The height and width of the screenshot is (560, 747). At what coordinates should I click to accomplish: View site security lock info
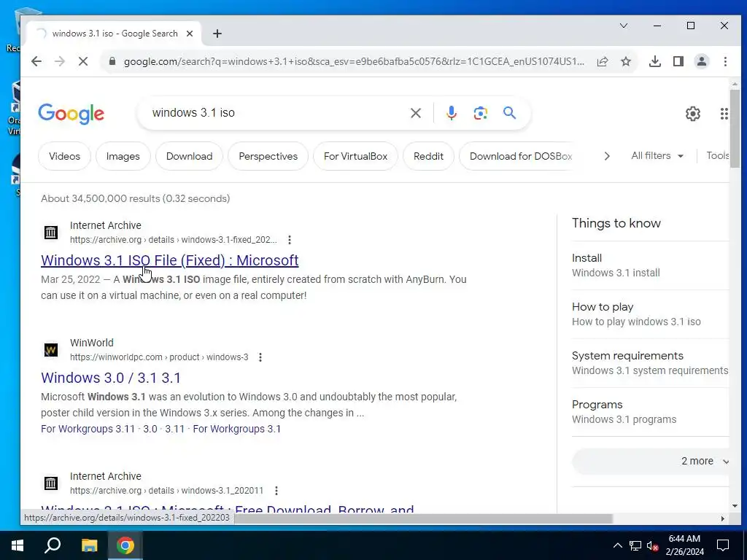pyautogui.click(x=112, y=61)
